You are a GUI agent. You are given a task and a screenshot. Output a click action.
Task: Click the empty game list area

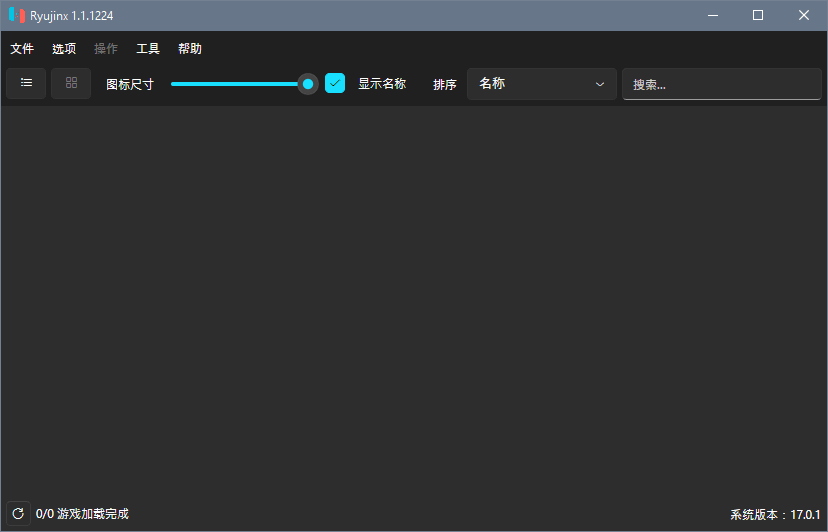(414, 300)
